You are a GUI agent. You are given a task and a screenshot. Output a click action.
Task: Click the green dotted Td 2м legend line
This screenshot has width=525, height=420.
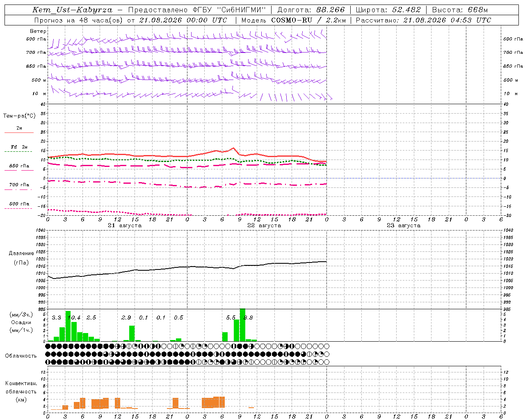pos(18,151)
